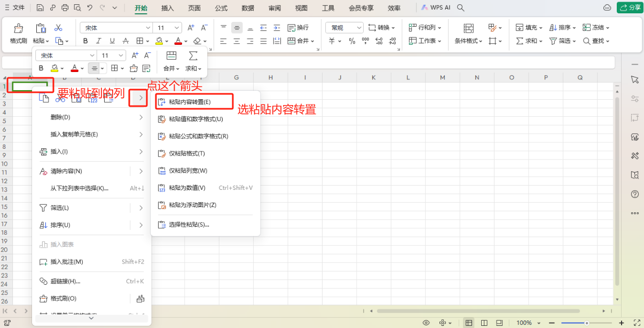Click the eye reading-mode icon in status bar
This screenshot has width=644, height=328.
[x=426, y=323]
